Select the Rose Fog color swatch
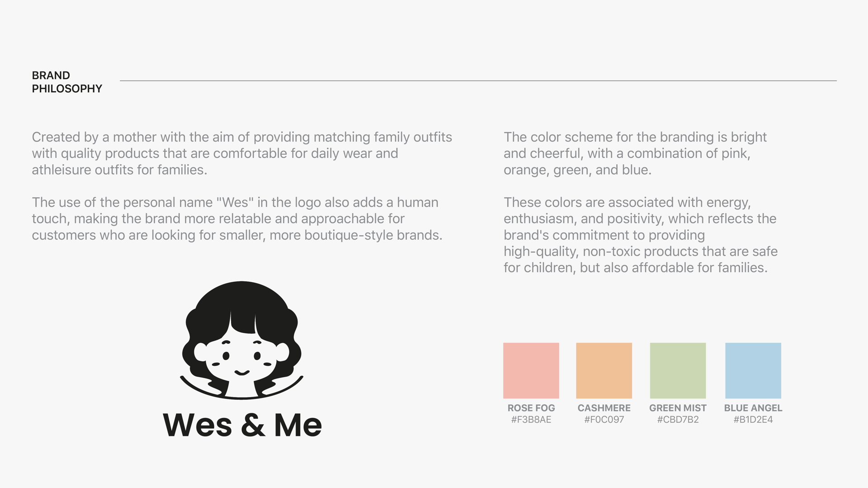 531,370
